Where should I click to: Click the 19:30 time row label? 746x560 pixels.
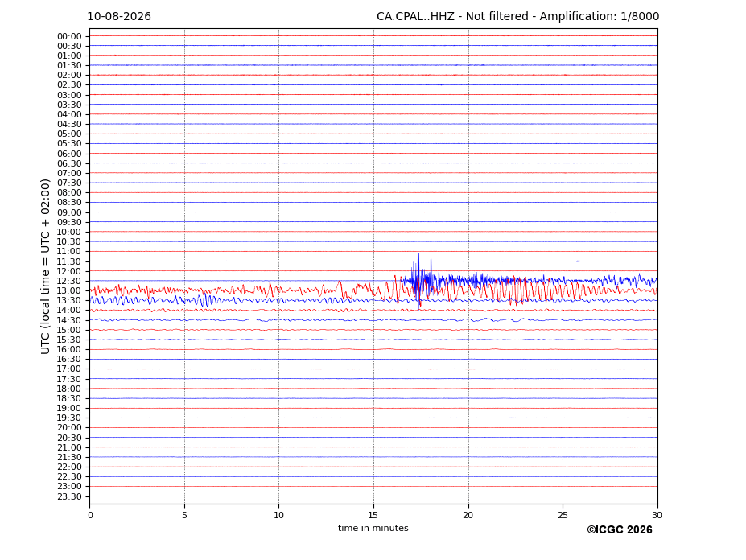pos(69,418)
